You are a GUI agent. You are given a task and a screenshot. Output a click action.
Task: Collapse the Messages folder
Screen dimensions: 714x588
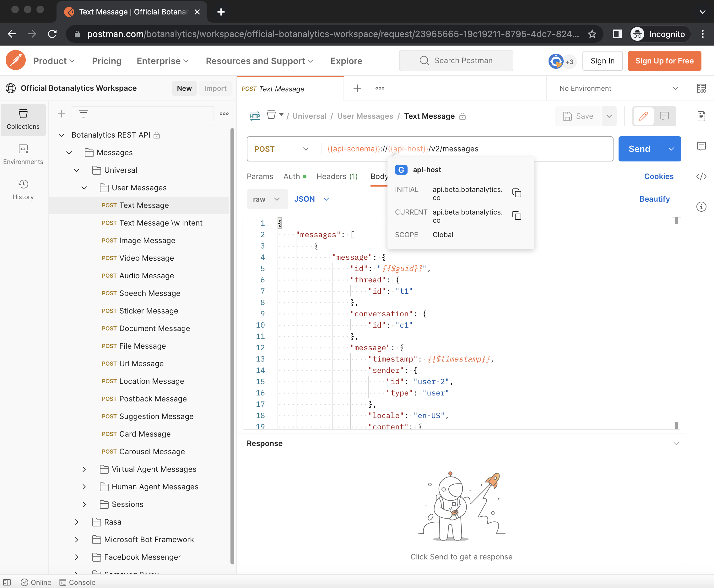point(69,152)
